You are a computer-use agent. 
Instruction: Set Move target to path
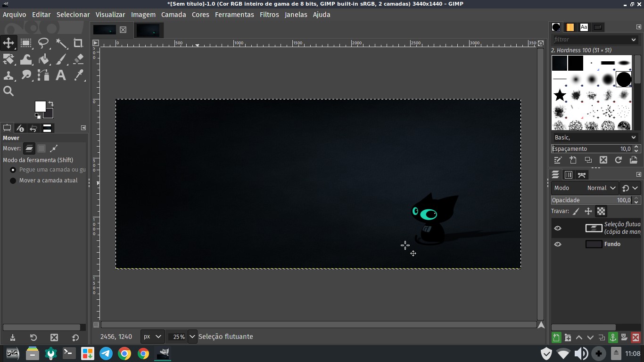[x=54, y=148]
